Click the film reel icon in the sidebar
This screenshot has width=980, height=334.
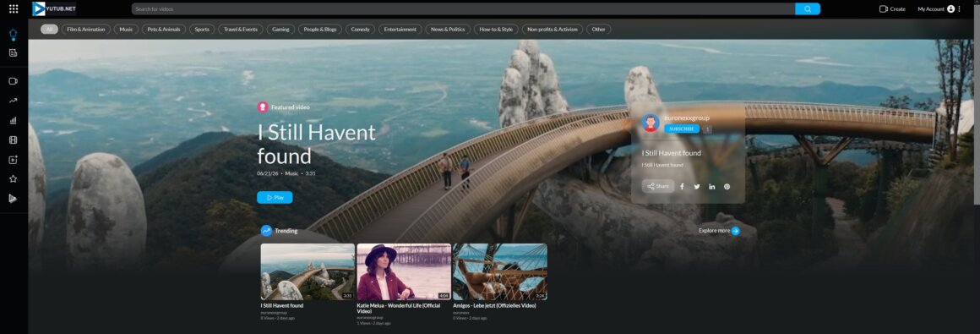14,140
